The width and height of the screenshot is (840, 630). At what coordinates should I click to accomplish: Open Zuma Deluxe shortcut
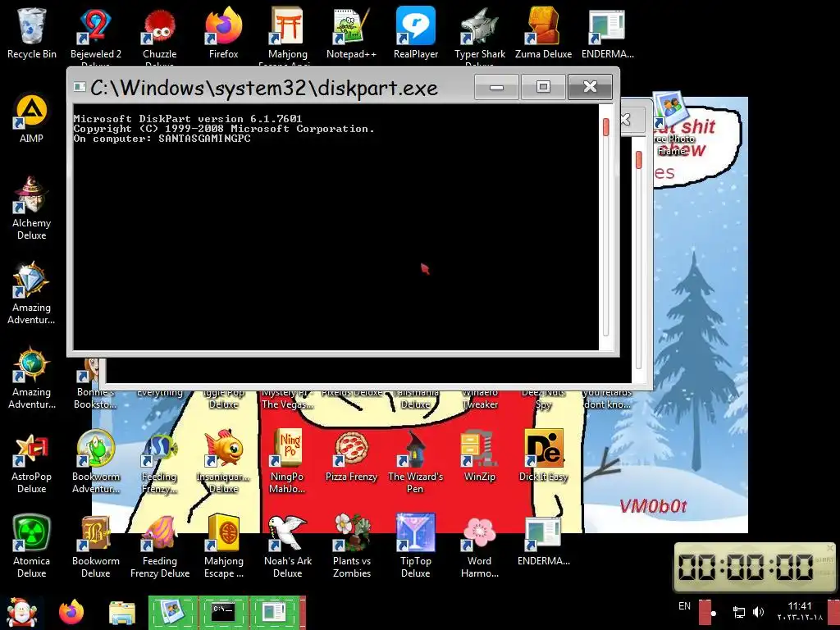point(543,33)
